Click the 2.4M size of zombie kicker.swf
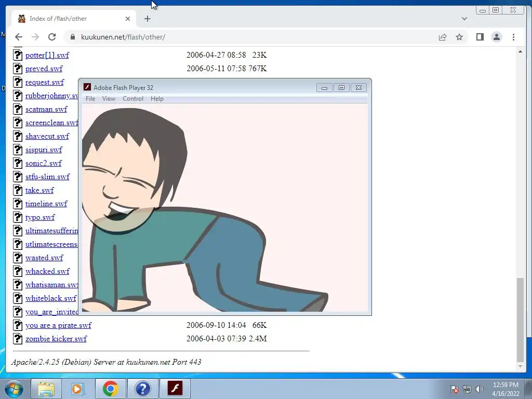Viewport: 532px width, 399px height. (258, 339)
